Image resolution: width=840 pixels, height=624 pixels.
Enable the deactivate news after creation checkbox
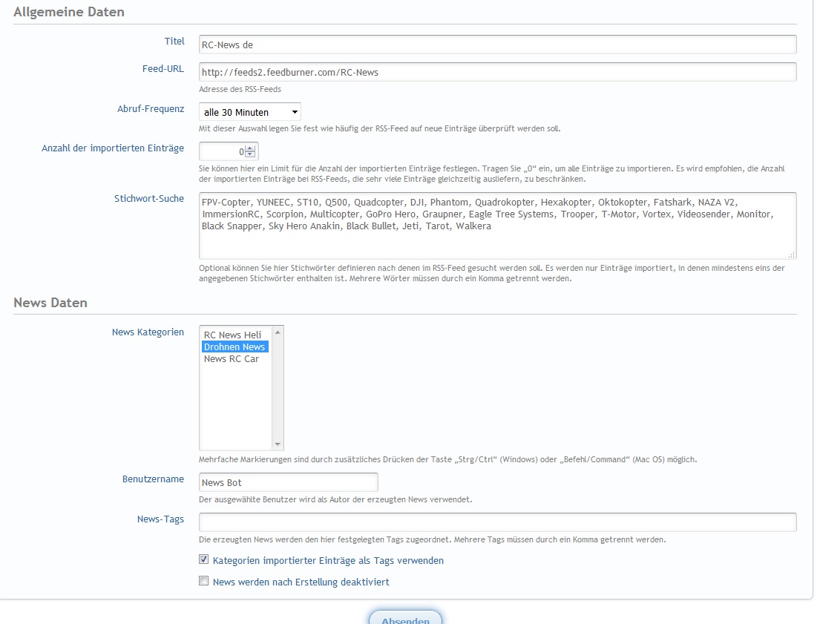click(x=204, y=582)
